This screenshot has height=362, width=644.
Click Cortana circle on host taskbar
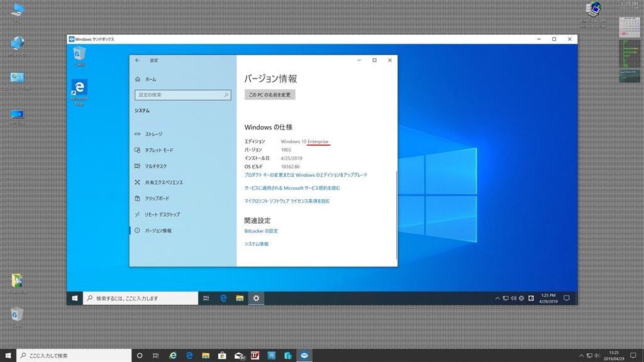140,356
